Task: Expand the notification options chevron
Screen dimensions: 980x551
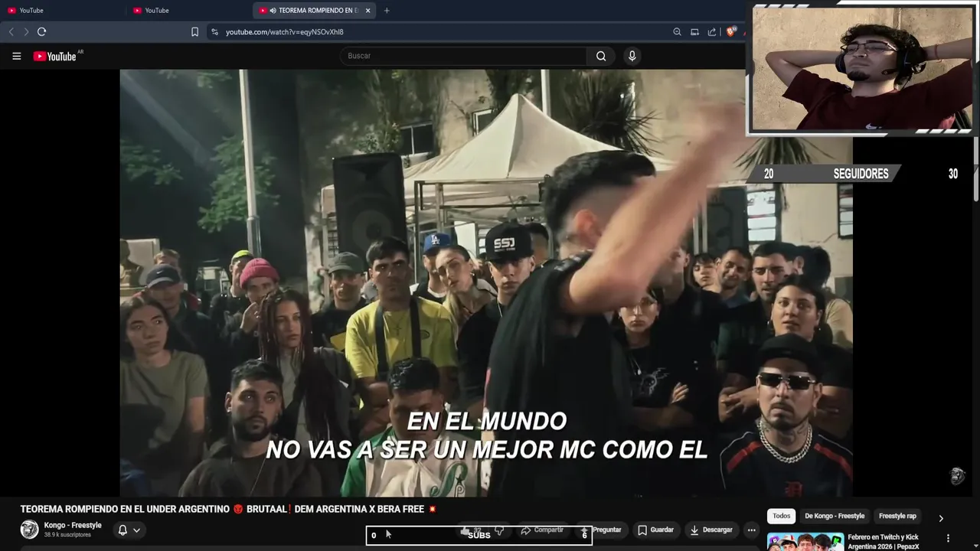Action: point(136,530)
